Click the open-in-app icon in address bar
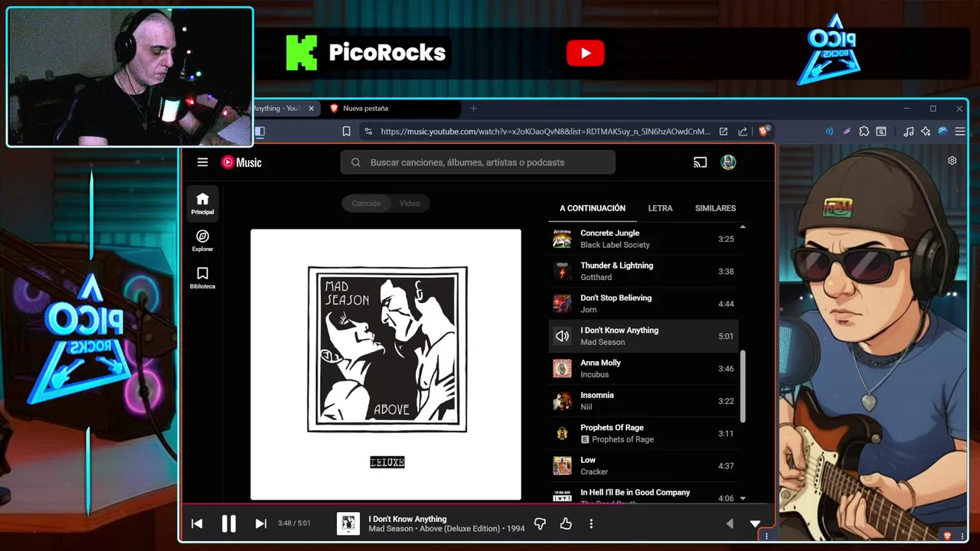This screenshot has width=980, height=551. click(x=723, y=132)
